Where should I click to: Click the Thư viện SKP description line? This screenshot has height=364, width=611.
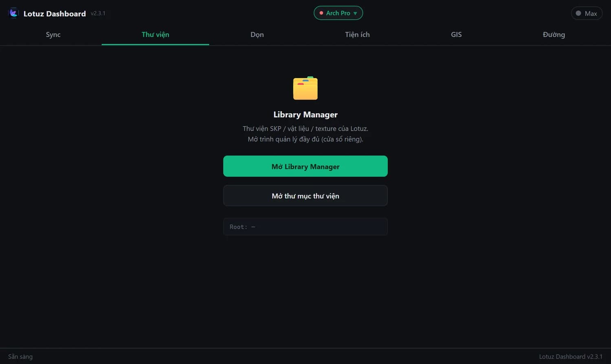click(305, 129)
